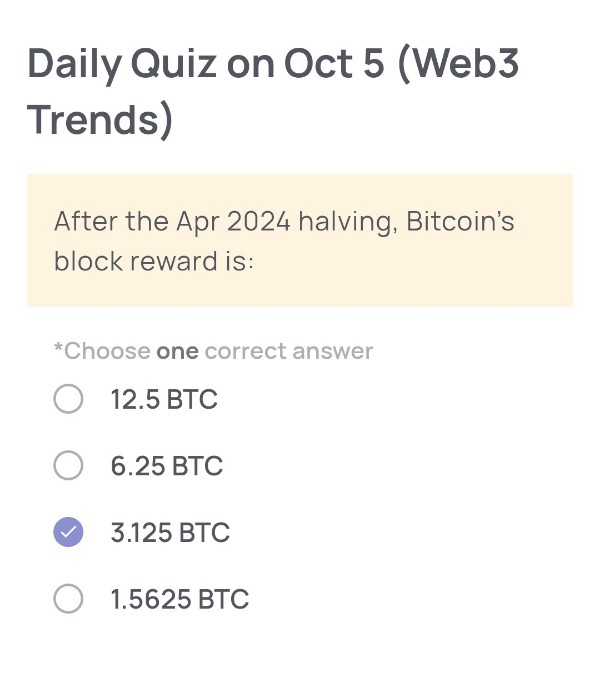Click the purple checkmark icon
Image resolution: width=600 pixels, height=673 pixels.
click(68, 533)
